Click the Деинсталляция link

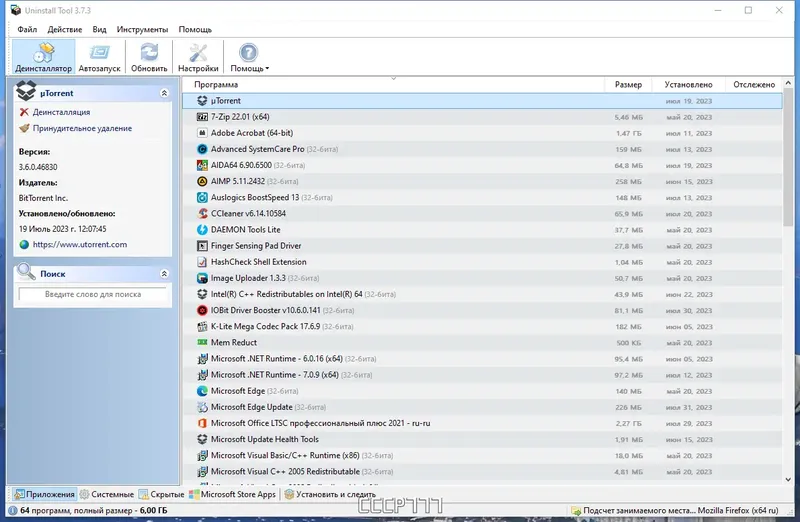[61, 112]
